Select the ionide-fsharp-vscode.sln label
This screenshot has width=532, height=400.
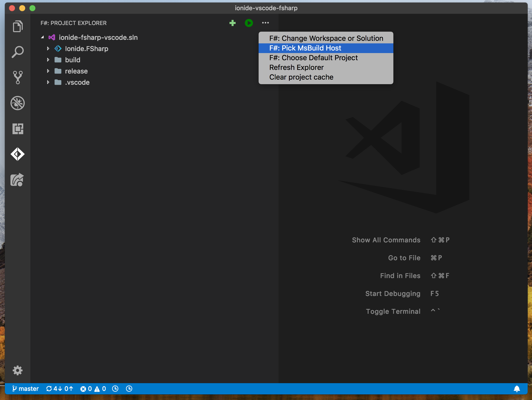click(98, 37)
